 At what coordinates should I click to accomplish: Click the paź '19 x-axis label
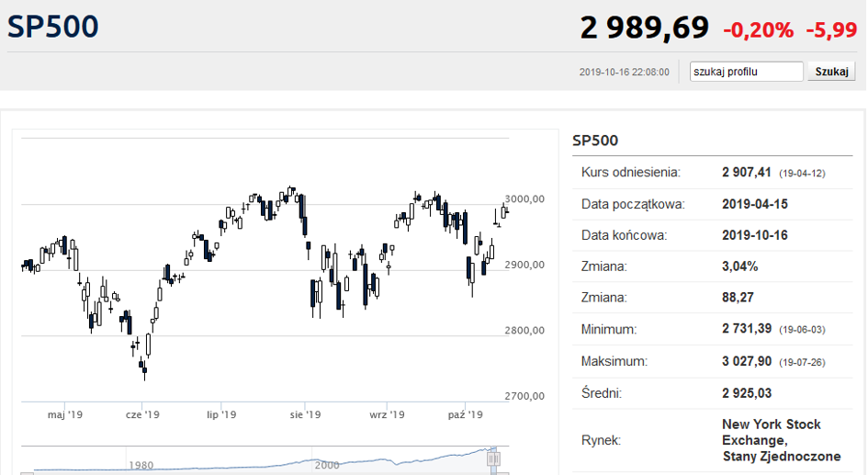pos(466,415)
